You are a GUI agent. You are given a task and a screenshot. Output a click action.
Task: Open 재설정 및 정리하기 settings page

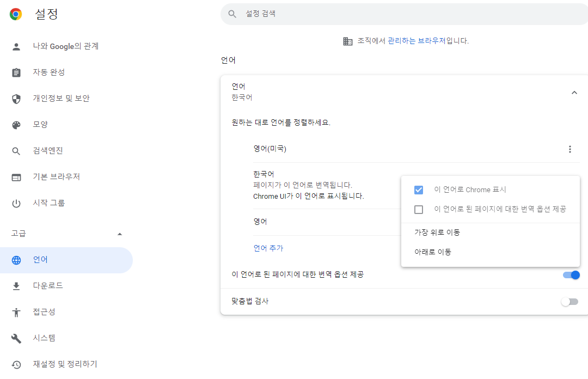[66, 365]
